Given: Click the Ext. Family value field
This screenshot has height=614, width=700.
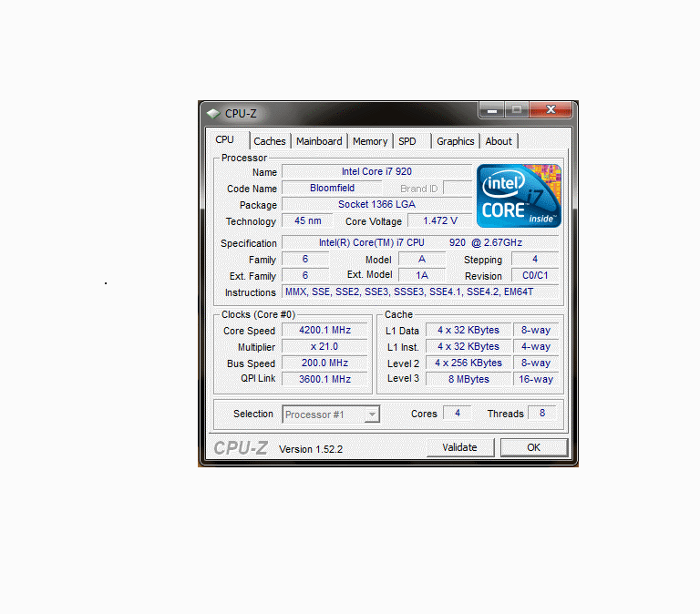Looking at the screenshot, I should click(x=305, y=276).
